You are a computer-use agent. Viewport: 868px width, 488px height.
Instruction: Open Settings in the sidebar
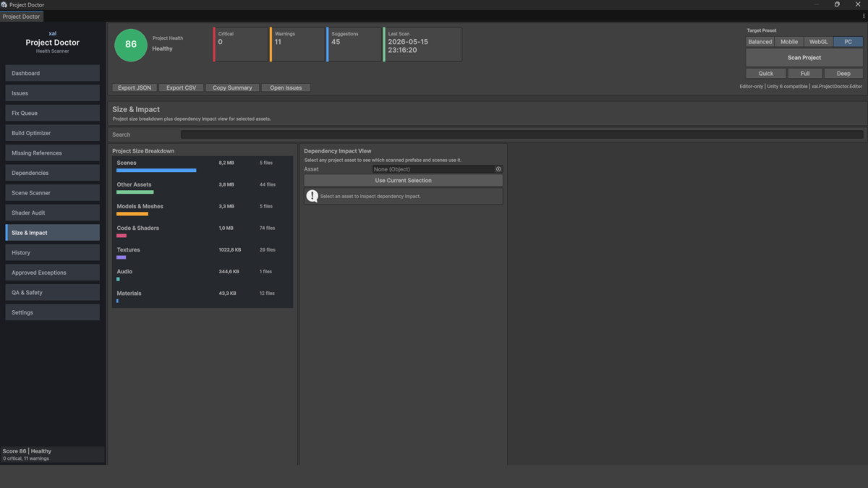pos(53,312)
